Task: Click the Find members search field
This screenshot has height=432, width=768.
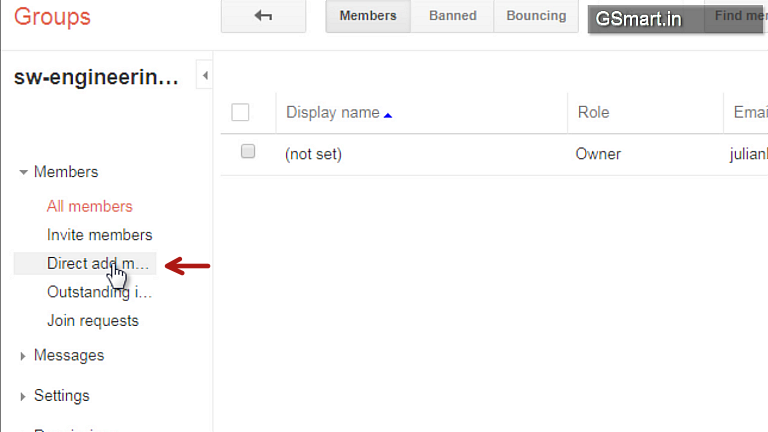Action: click(x=736, y=16)
